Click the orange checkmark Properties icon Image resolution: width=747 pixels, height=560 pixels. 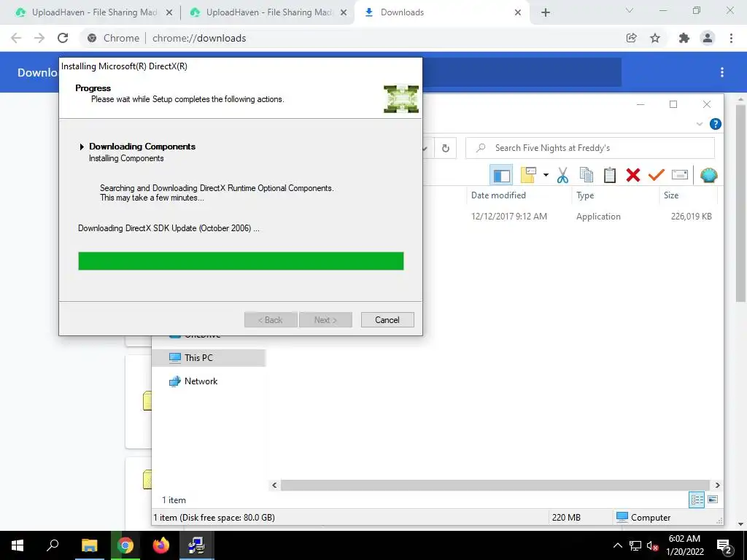click(656, 175)
